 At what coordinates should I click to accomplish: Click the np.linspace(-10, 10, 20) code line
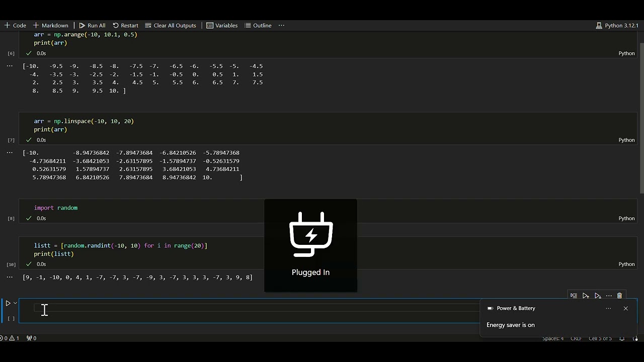84,121
